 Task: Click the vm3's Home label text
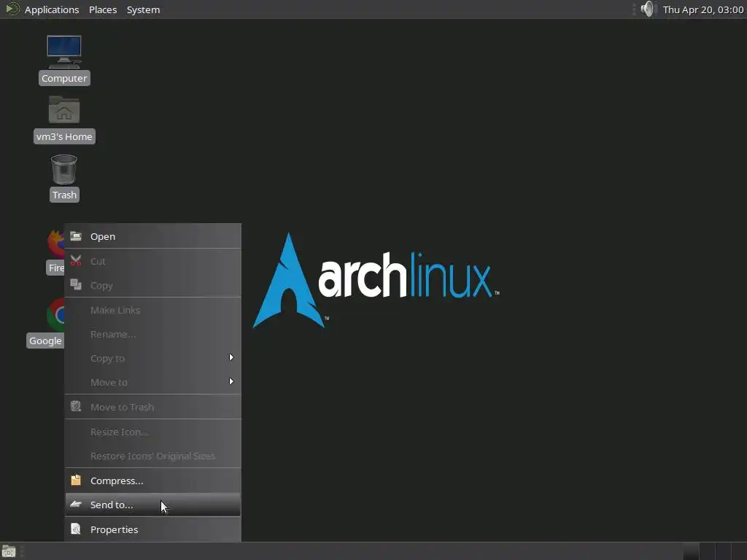point(64,136)
